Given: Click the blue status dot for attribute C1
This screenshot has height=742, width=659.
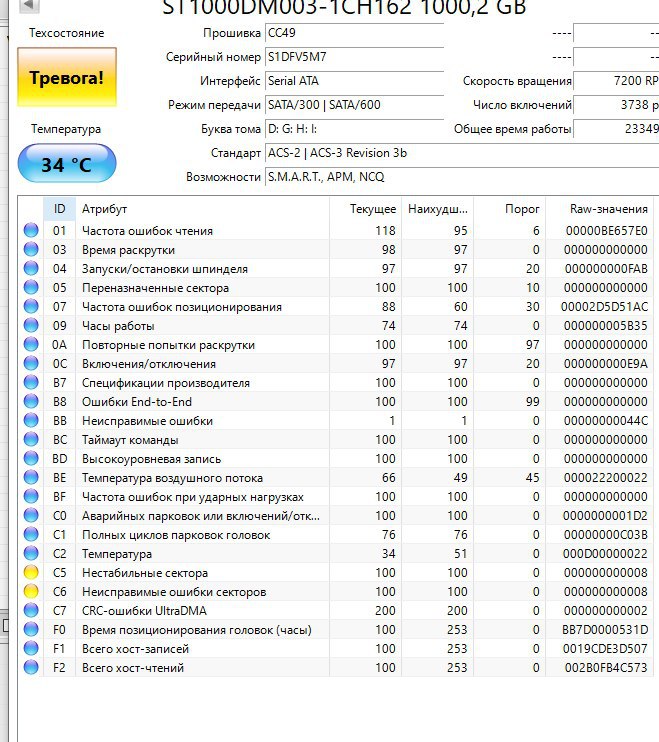Looking at the screenshot, I should pos(31,535).
